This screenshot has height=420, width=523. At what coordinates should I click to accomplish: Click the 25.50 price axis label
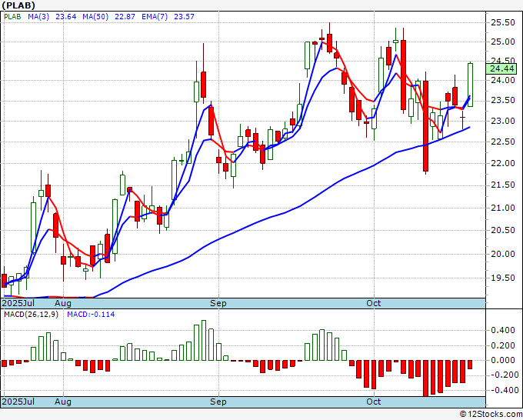pos(503,22)
